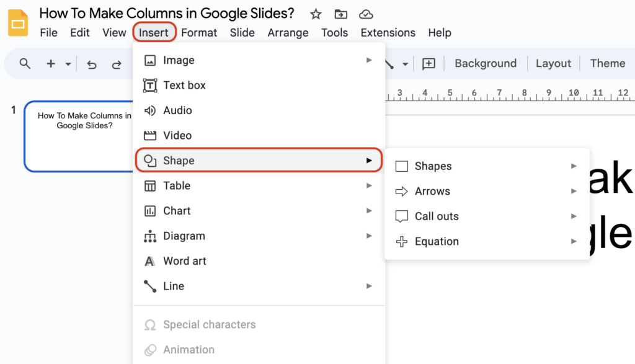The width and height of the screenshot is (635, 364).
Task: Select Text box from the Insert menu
Action: (x=185, y=85)
